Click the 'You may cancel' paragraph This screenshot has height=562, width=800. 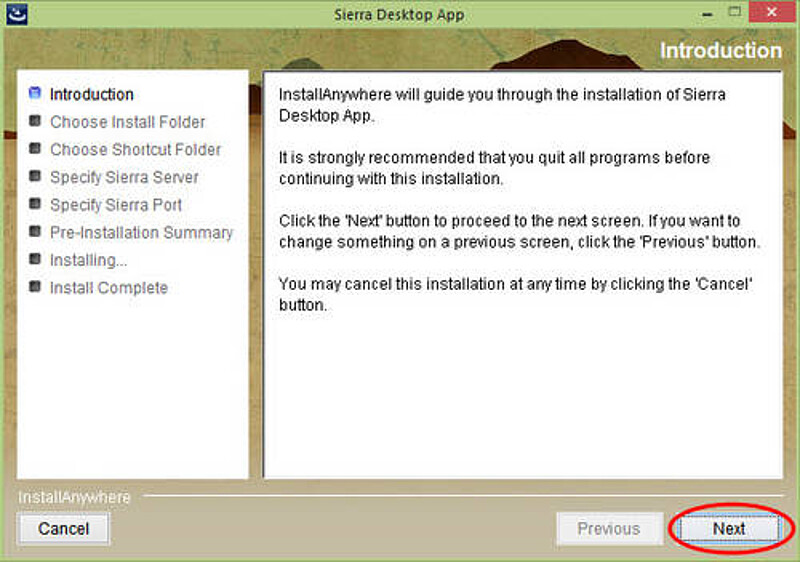515,294
